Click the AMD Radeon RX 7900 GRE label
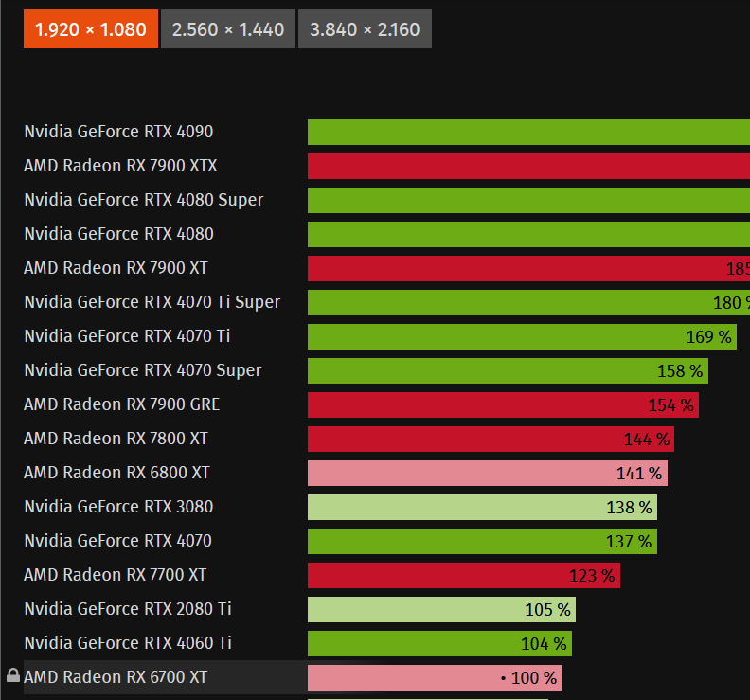 (122, 404)
